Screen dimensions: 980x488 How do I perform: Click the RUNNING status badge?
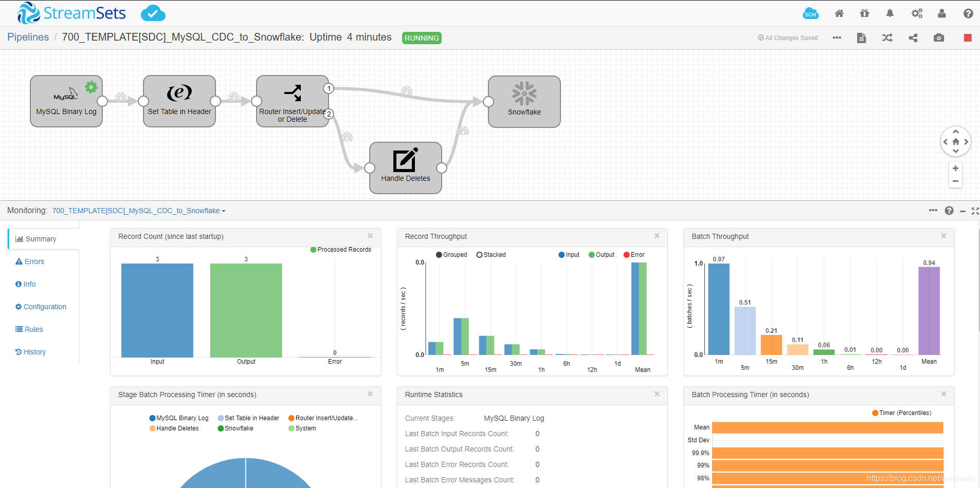click(422, 38)
